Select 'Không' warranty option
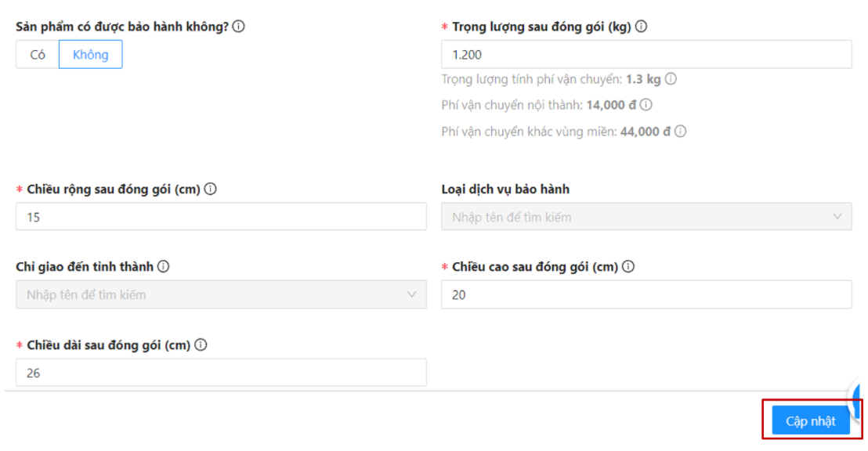Viewport: 868px width, 451px height. click(x=90, y=55)
